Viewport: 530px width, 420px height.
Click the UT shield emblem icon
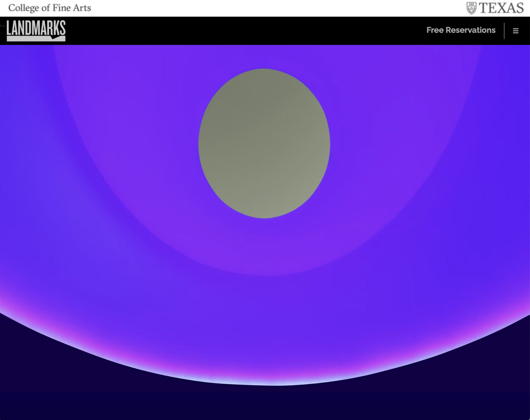[471, 8]
